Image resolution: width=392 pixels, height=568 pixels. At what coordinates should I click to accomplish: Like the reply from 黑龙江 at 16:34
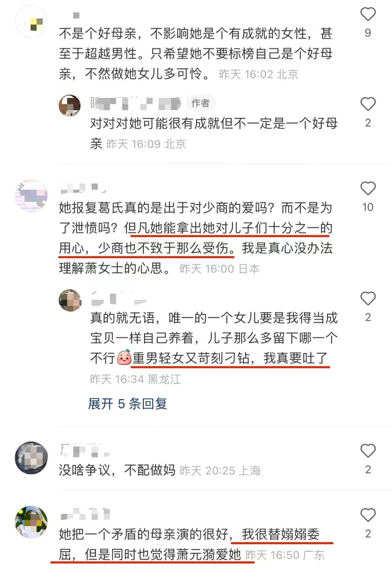368,298
